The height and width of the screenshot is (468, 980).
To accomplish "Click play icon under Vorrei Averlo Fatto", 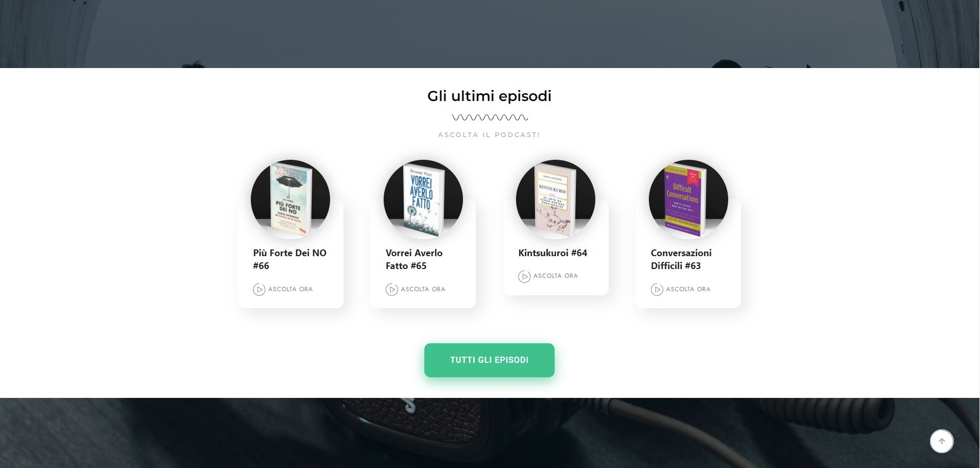I will 392,290.
